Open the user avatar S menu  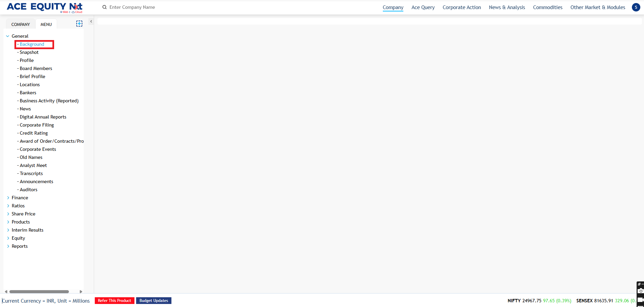point(636,7)
